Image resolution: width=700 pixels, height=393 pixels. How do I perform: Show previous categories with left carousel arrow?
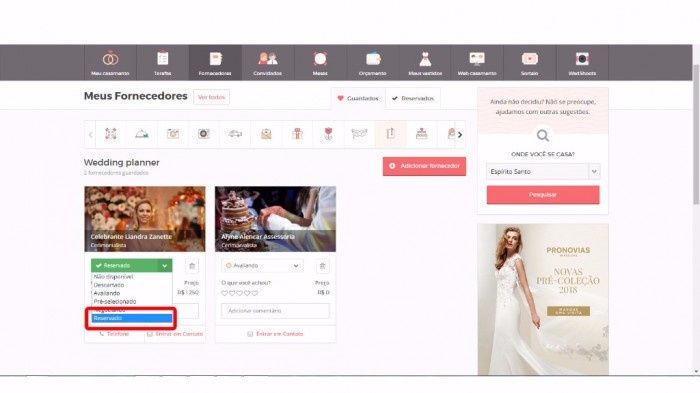click(91, 134)
